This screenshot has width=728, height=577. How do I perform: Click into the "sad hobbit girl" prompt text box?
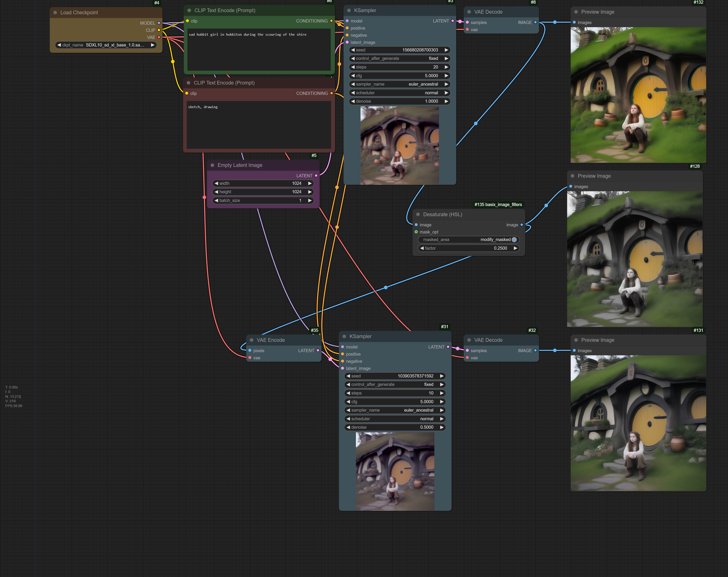(259, 49)
